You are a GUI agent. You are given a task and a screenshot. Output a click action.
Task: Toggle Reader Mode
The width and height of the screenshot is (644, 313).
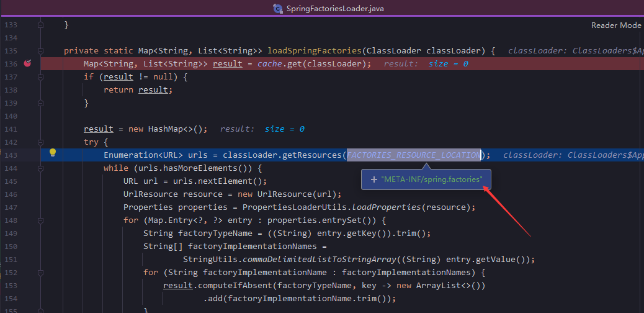click(616, 25)
